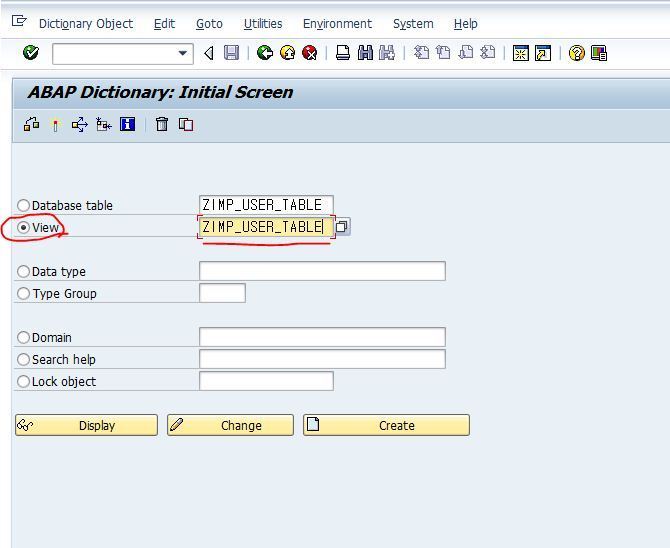Click the input help icon beside View field
The width and height of the screenshot is (670, 548).
[x=342, y=226]
